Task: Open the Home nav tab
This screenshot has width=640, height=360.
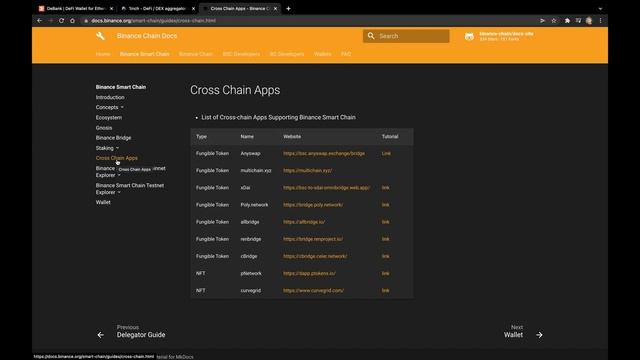Action: point(103,54)
